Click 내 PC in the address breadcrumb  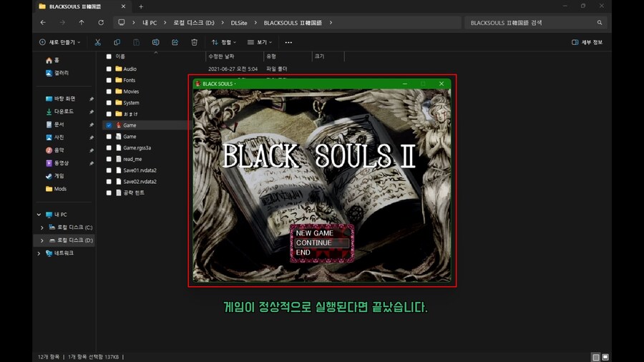tap(150, 23)
